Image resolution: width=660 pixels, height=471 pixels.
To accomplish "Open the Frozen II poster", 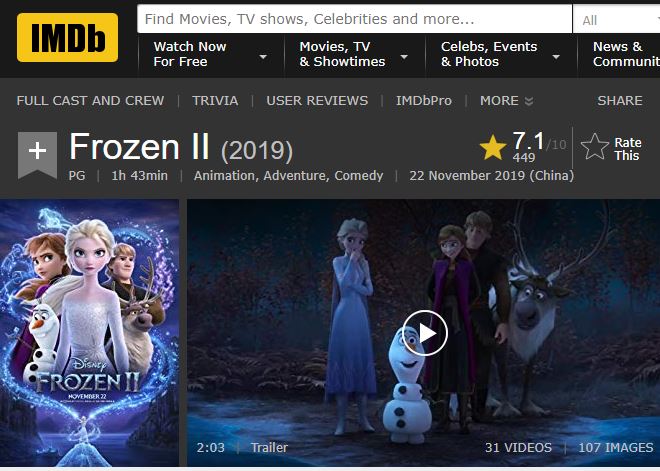I will [x=90, y=333].
